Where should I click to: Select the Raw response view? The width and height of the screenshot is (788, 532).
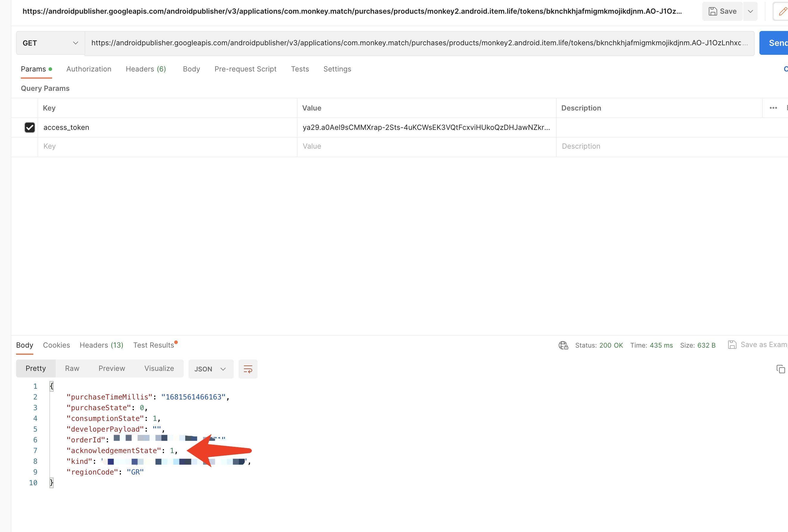[x=72, y=368]
